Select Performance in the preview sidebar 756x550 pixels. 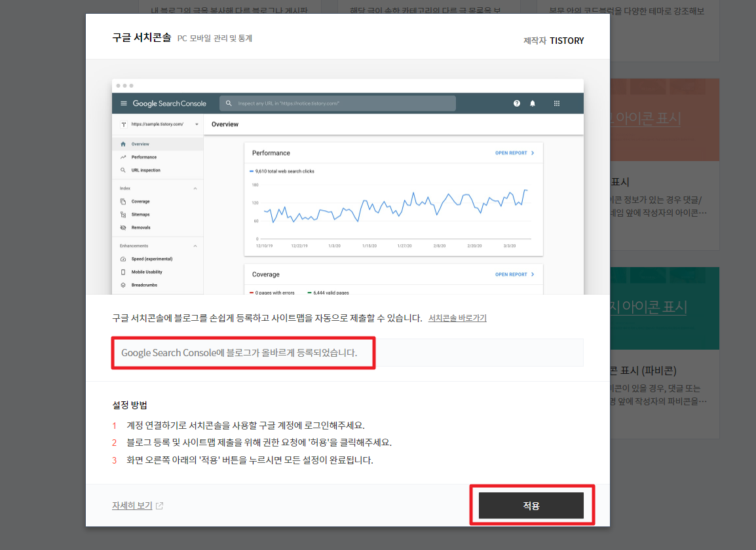158,157
